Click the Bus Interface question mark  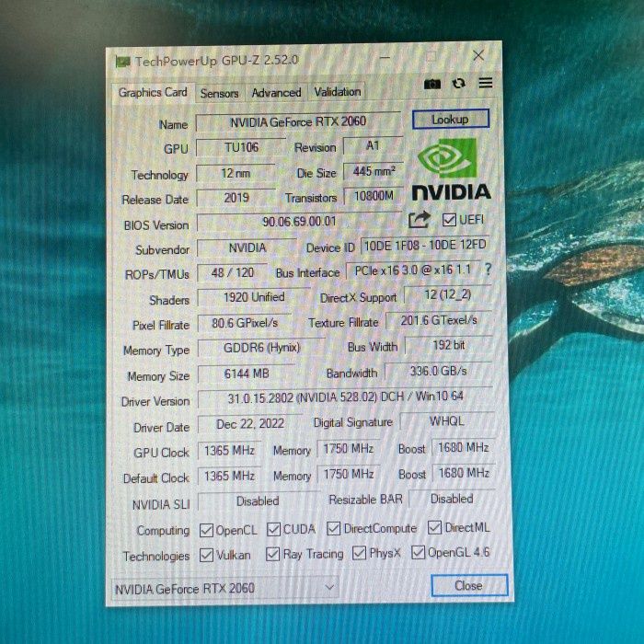(488, 270)
